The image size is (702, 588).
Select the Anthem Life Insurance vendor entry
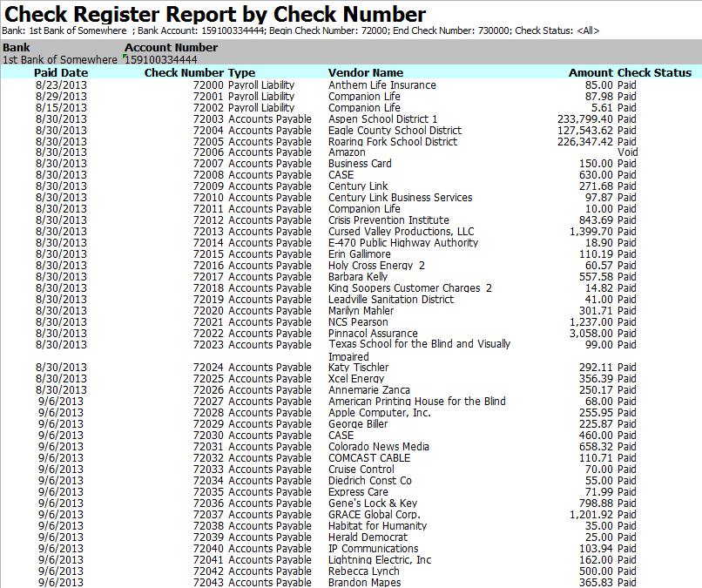[x=381, y=85]
